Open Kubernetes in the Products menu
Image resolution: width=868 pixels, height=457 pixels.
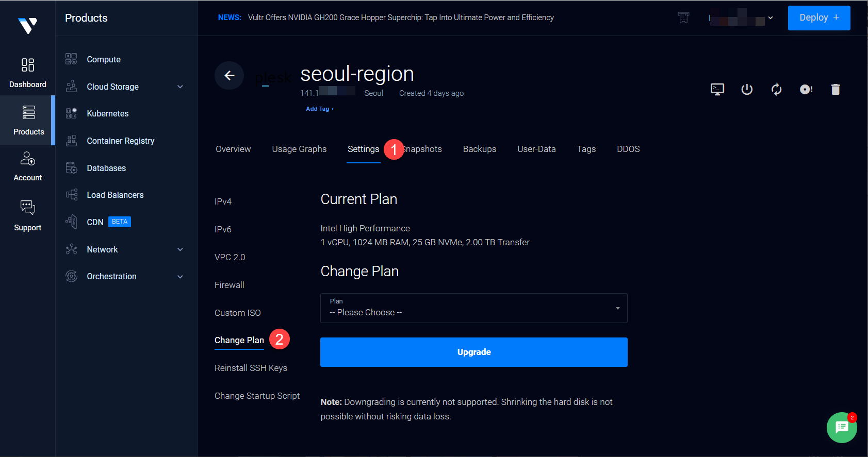coord(108,113)
